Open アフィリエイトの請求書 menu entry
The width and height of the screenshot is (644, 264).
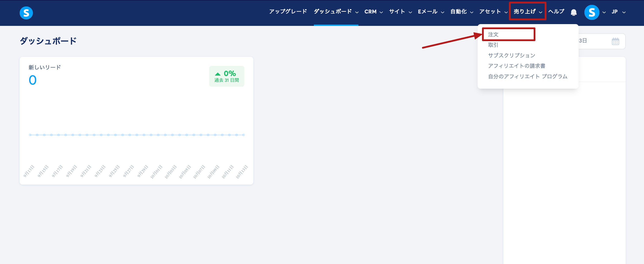coord(516,66)
